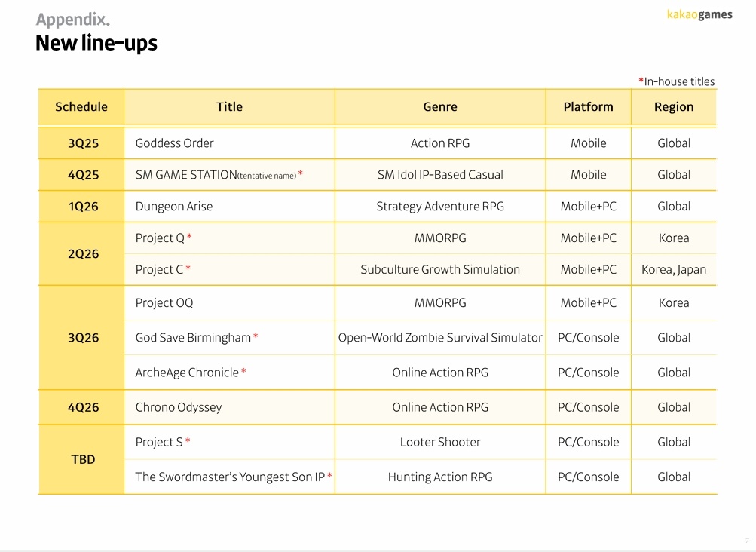756x552 pixels.
Task: Click the kakaogames logo
Action: 699,14
